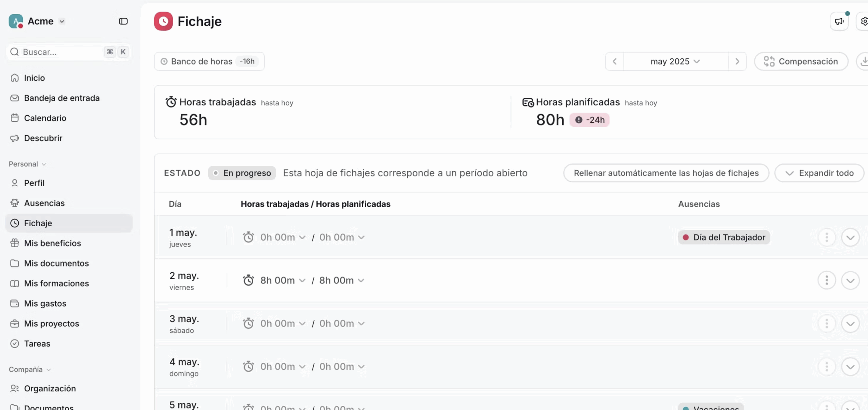Open the may 2025 month dropdown
868x410 pixels.
(675, 61)
